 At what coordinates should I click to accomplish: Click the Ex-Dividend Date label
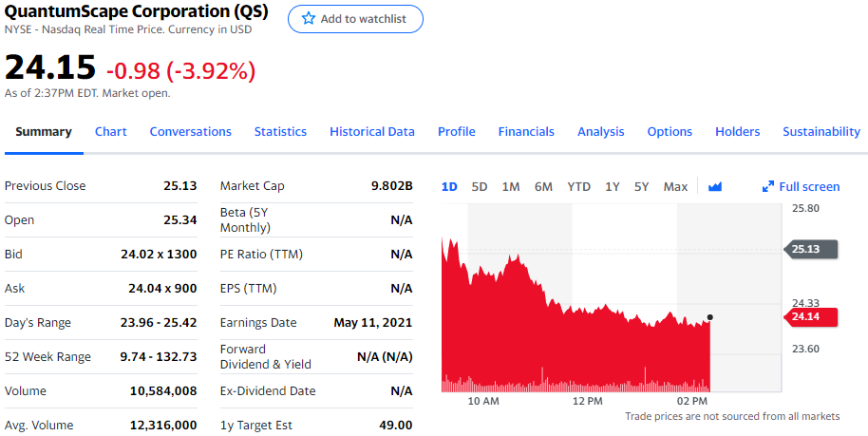coord(268,391)
